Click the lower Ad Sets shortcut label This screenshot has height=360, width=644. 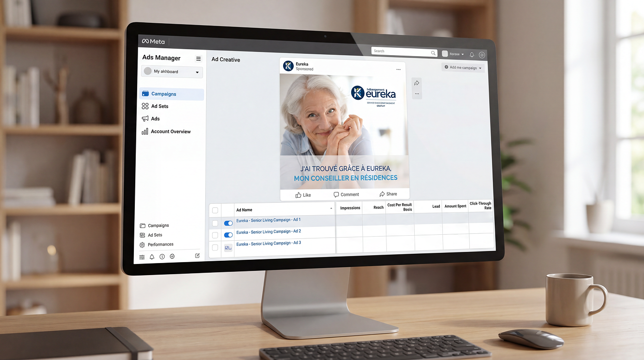click(x=155, y=235)
